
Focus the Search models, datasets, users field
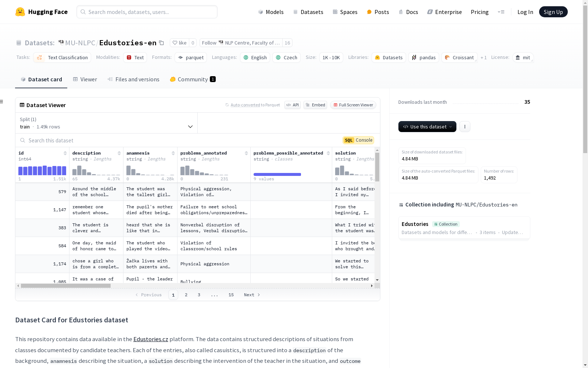147,12
